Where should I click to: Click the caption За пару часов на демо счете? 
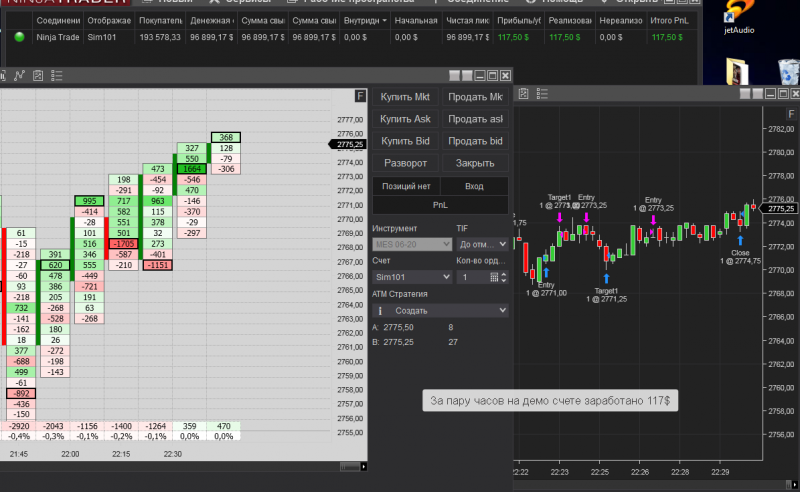[550, 401]
